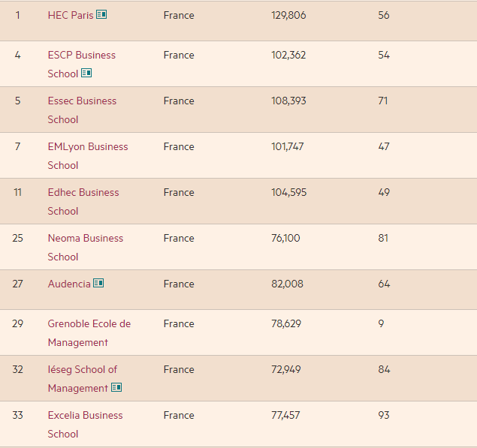Click rank number 1 in HEC Paris row

(17, 15)
